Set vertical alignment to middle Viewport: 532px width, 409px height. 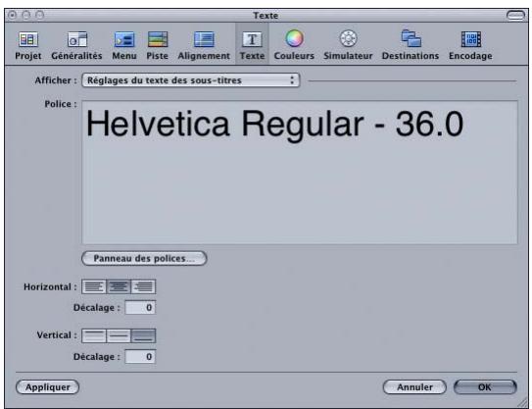[119, 336]
